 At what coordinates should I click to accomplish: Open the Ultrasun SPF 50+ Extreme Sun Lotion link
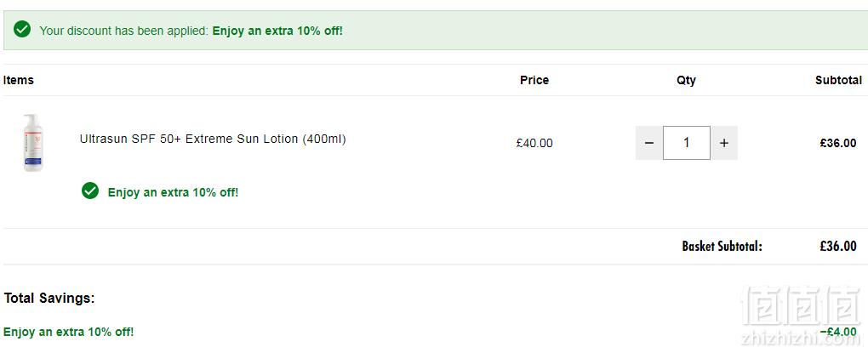tap(213, 139)
